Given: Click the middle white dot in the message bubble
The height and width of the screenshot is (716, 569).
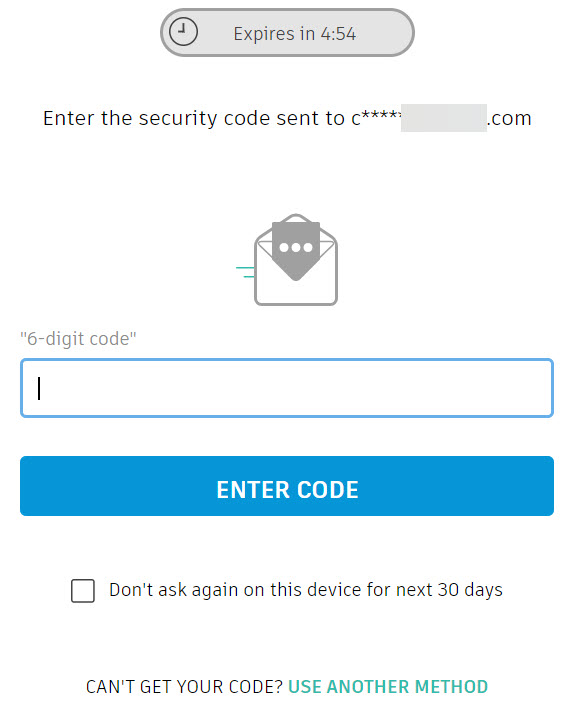Looking at the screenshot, I should 296,247.
